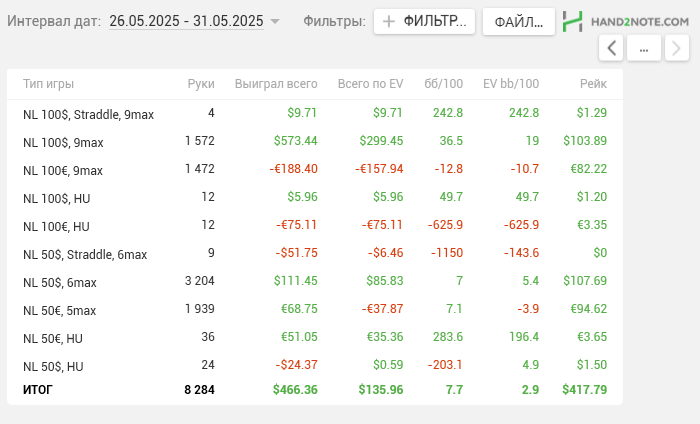The image size is (700, 424).
Task: Click the Hand2Note logo
Action: pyautogui.click(x=625, y=20)
